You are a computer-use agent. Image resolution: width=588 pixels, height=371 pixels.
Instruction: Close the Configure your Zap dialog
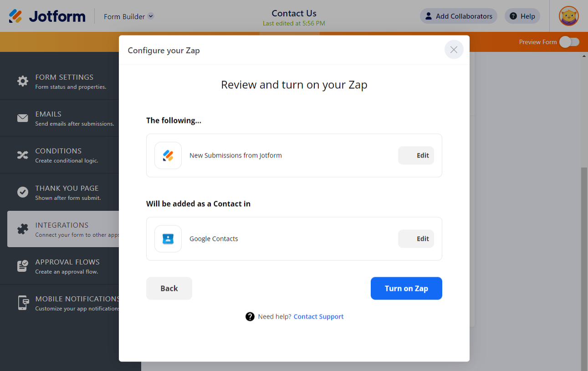[x=454, y=50]
